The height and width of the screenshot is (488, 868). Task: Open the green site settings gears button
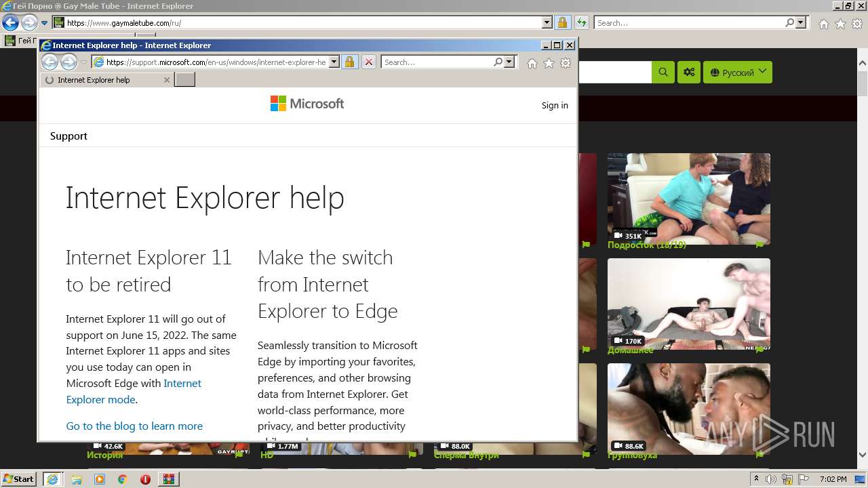689,72
